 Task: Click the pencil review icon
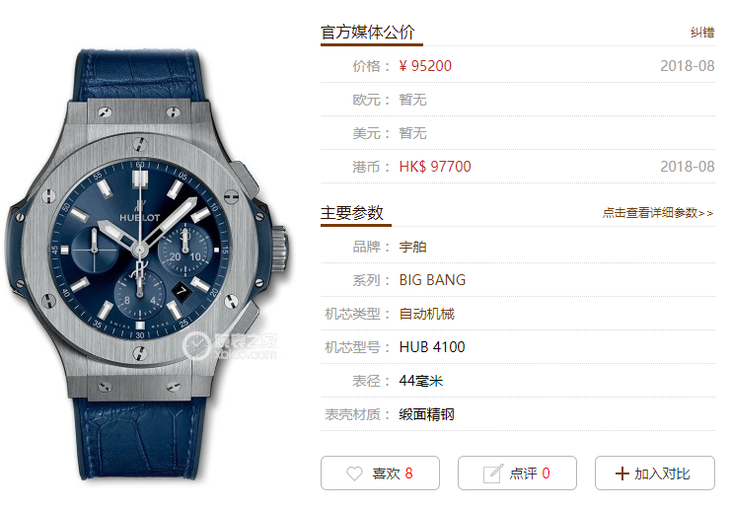tap(493, 474)
